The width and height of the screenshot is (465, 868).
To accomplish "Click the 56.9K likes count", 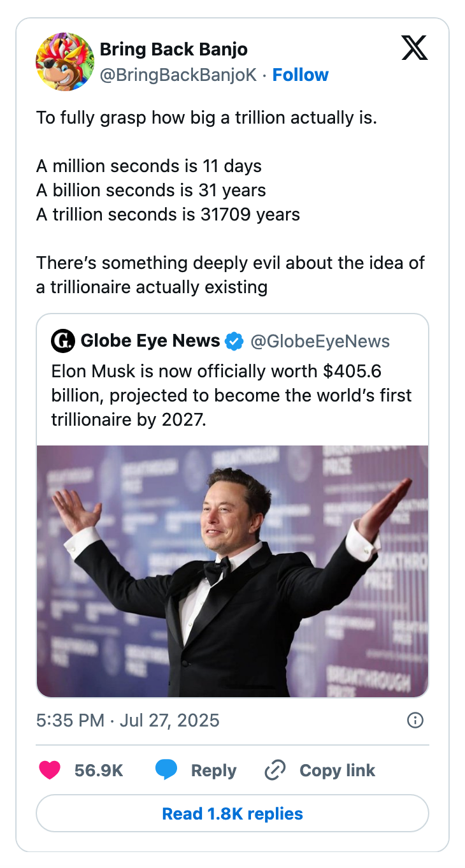I will (99, 770).
